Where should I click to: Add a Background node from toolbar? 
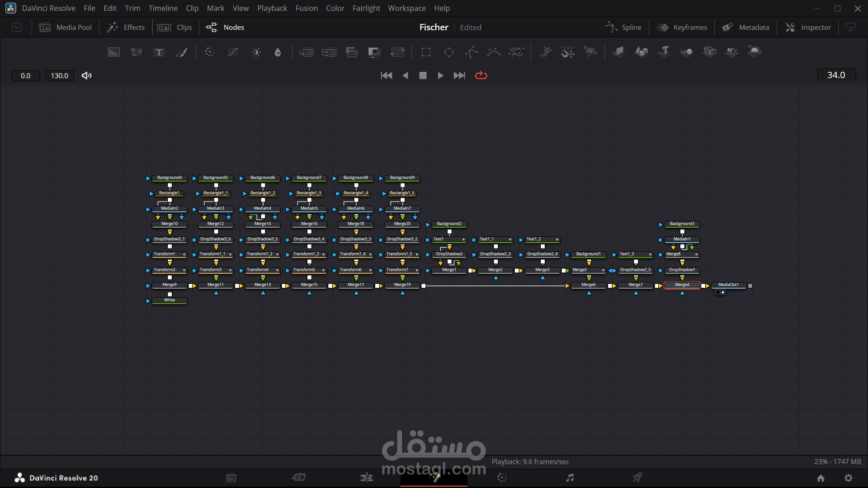click(x=113, y=52)
